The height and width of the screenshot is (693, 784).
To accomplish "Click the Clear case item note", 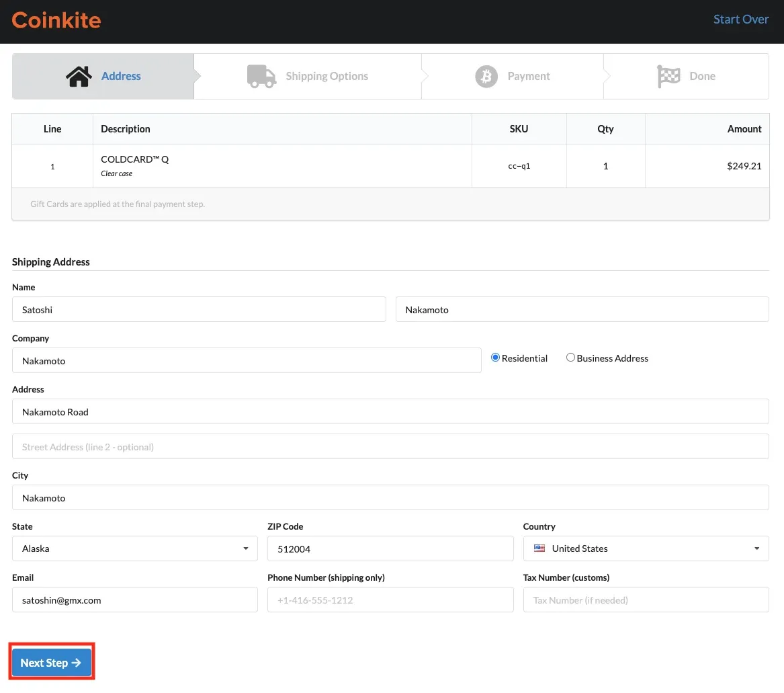I will [116, 173].
